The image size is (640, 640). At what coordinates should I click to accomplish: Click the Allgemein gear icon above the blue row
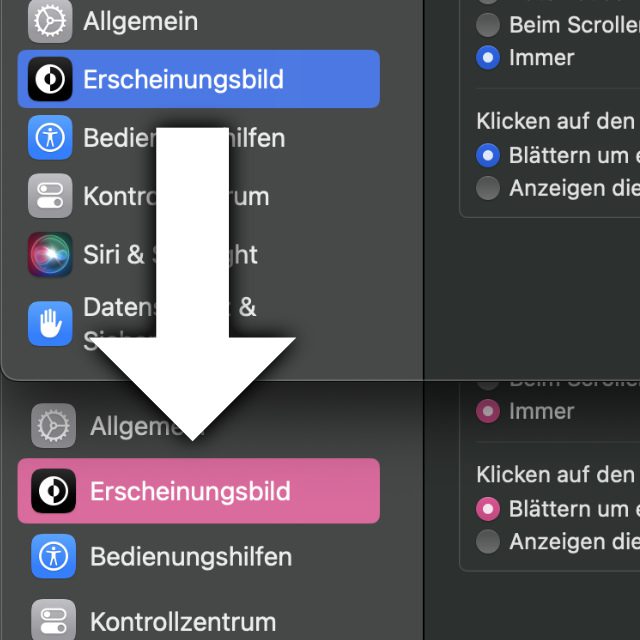tap(50, 21)
